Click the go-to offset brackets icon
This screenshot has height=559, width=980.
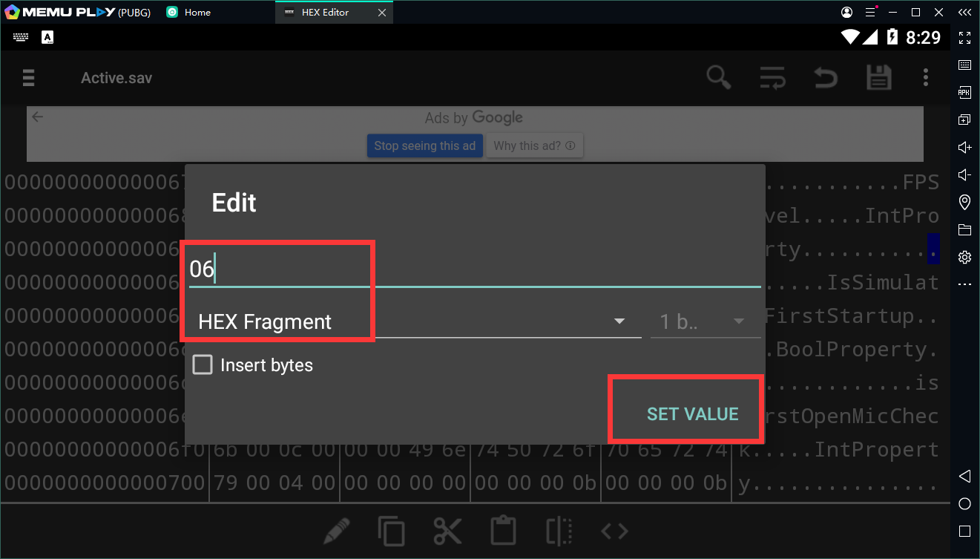pyautogui.click(x=614, y=531)
